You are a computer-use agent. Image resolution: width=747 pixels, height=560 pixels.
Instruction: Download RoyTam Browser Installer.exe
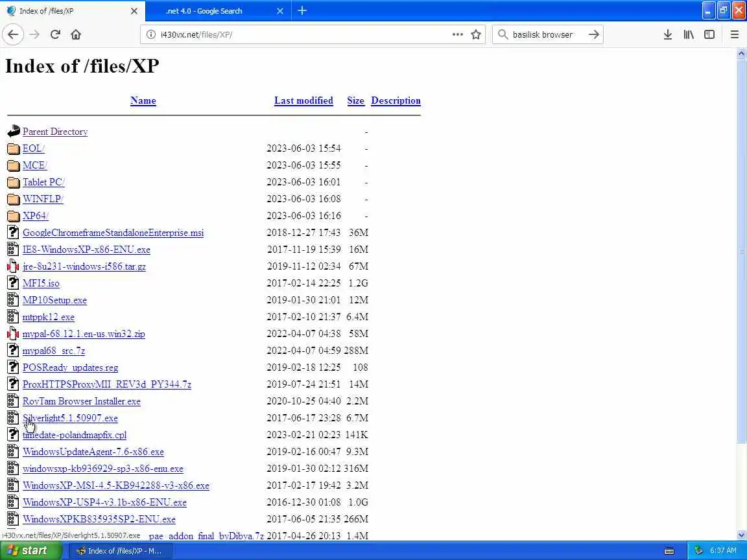coord(82,401)
